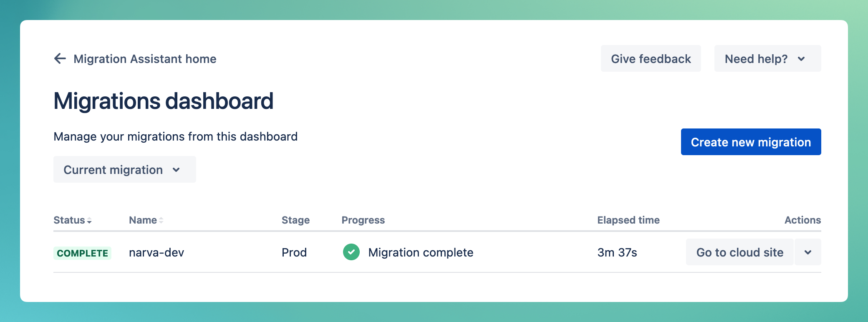Click the Actions column header
Viewport: 868px width, 322px height.
802,220
